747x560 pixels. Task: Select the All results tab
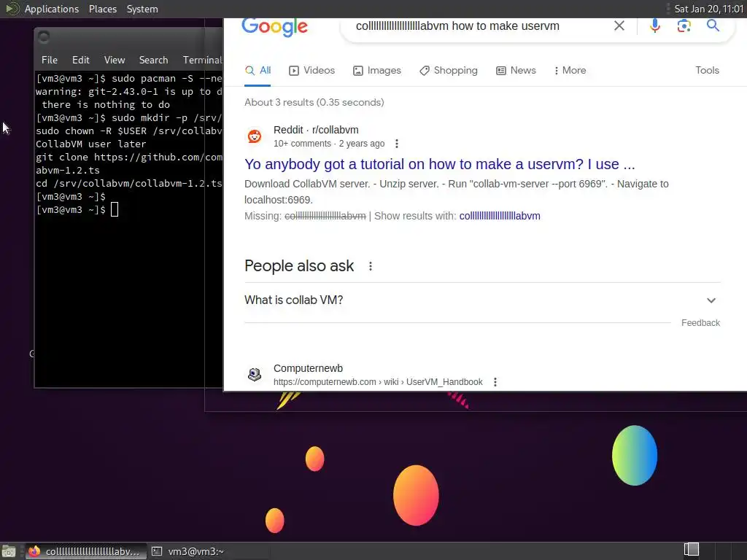tap(258, 71)
